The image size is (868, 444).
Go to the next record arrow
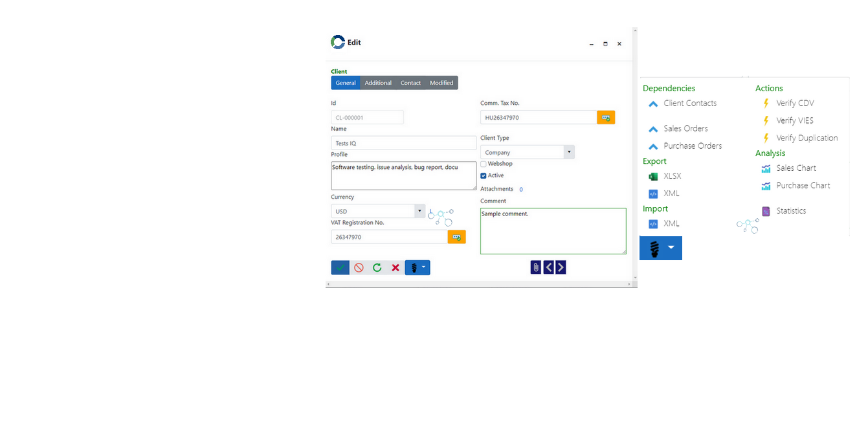point(561,267)
